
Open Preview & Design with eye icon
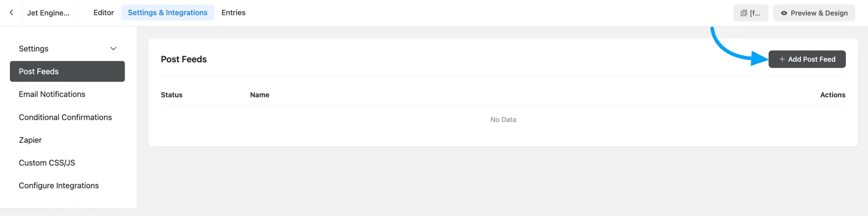pos(814,13)
